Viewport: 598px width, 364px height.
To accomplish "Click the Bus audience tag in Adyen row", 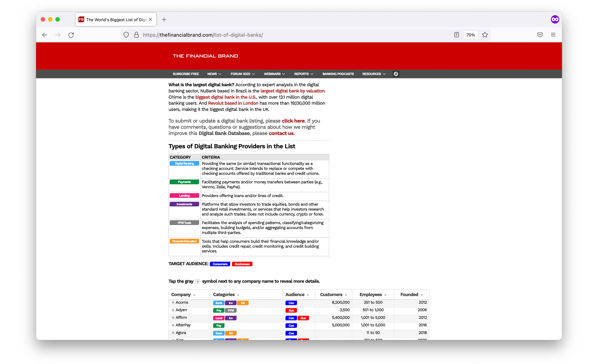I will 291,310.
